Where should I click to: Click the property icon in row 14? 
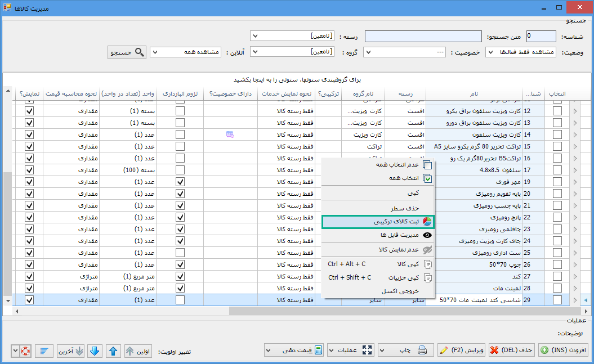[230, 134]
